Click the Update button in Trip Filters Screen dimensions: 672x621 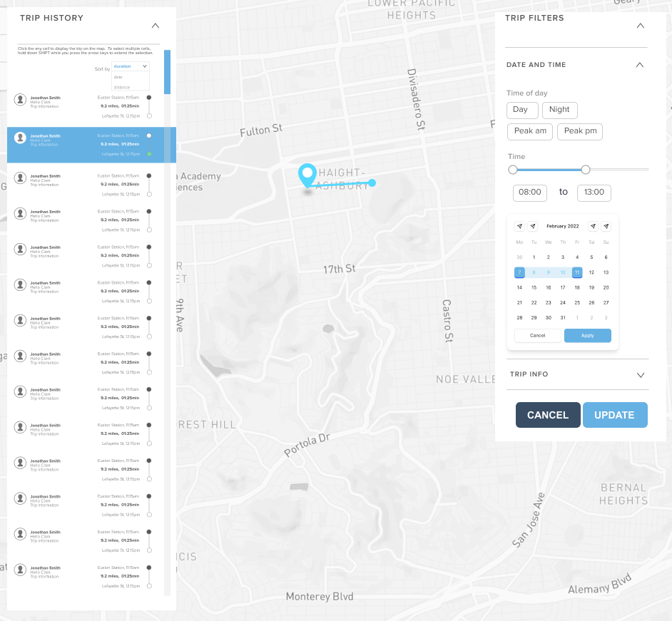click(x=614, y=414)
